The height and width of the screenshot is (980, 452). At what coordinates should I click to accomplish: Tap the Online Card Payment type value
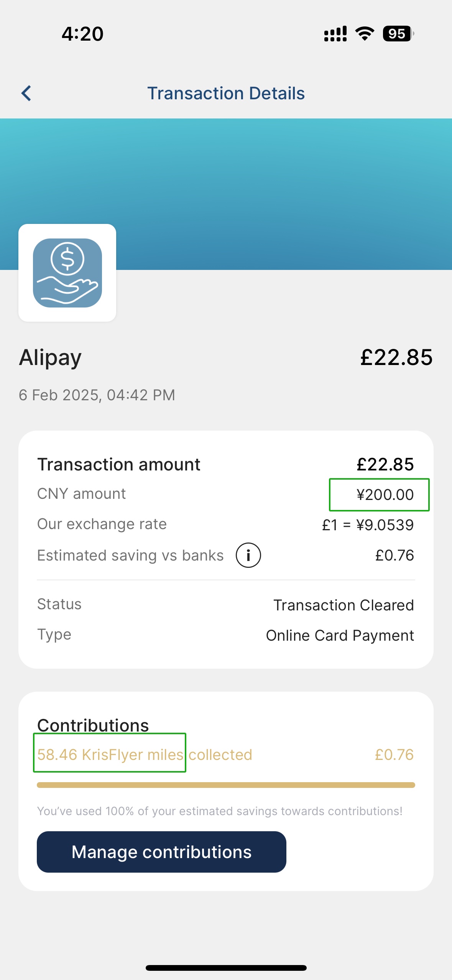pyautogui.click(x=340, y=635)
